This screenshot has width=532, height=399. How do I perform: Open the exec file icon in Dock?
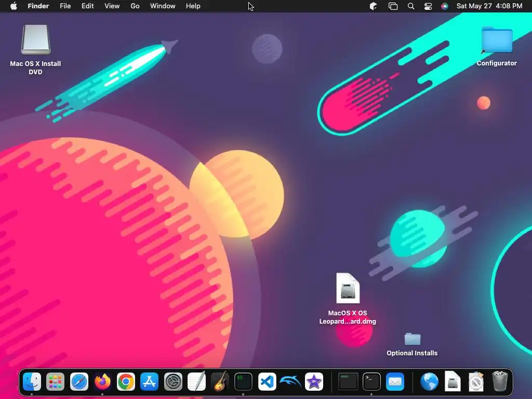pyautogui.click(x=348, y=382)
